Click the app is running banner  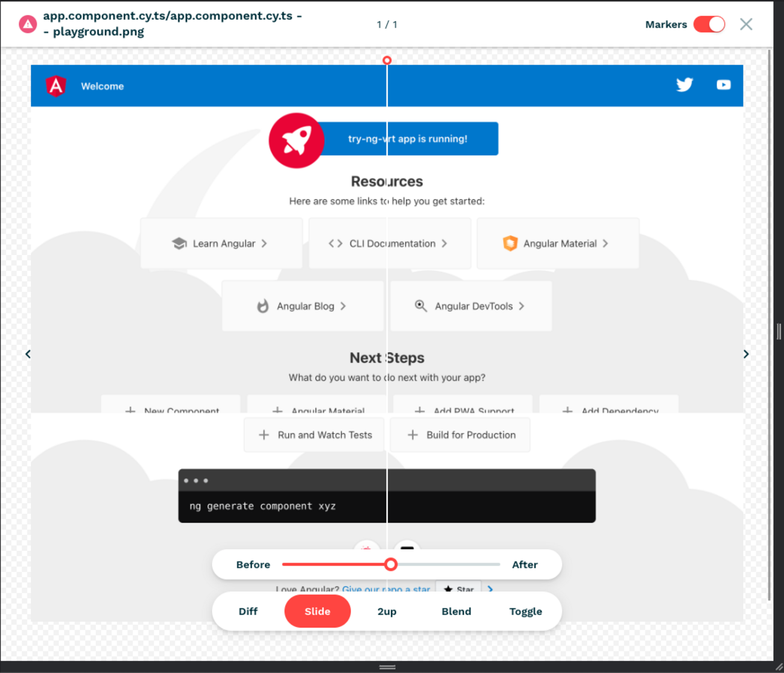click(408, 139)
